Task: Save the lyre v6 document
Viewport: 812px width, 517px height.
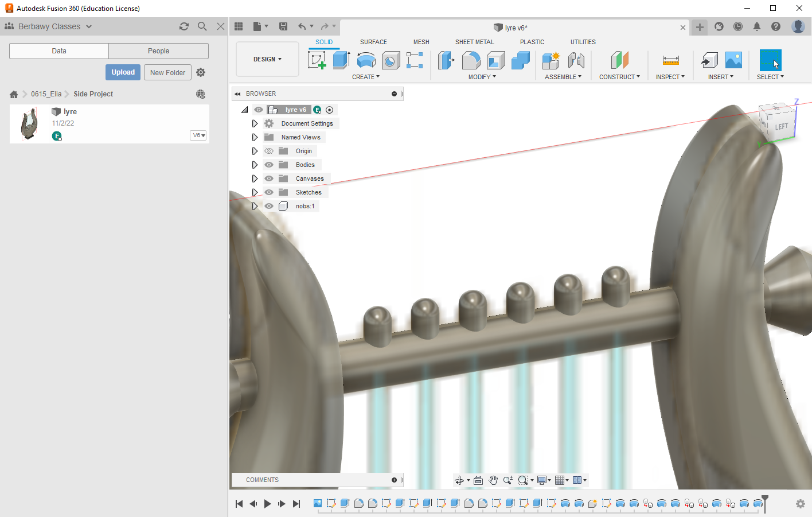Action: pyautogui.click(x=283, y=26)
